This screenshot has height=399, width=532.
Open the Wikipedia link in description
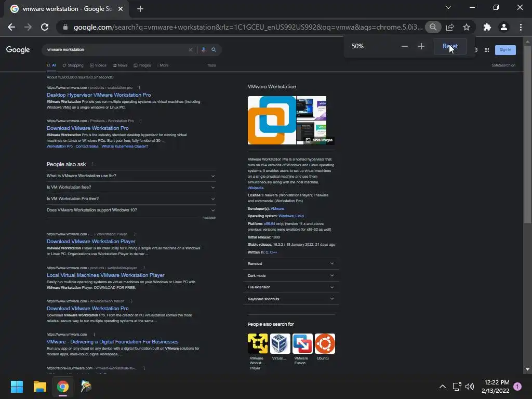pyautogui.click(x=256, y=188)
